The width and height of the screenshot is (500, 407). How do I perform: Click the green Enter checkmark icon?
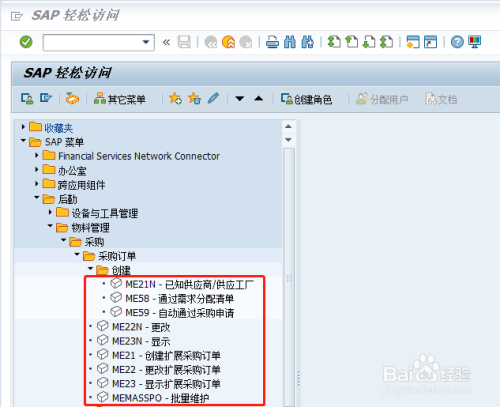tap(26, 42)
